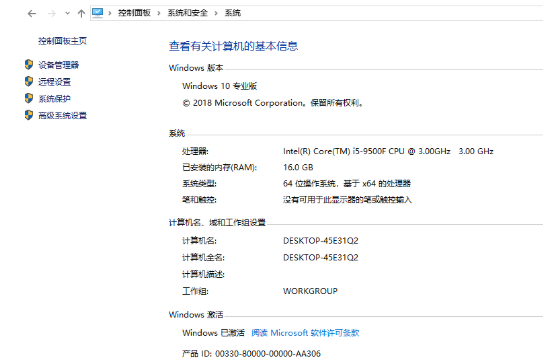Click the 64 位操作系统 system type value
Viewport: 543px width, 362px height.
(347, 184)
